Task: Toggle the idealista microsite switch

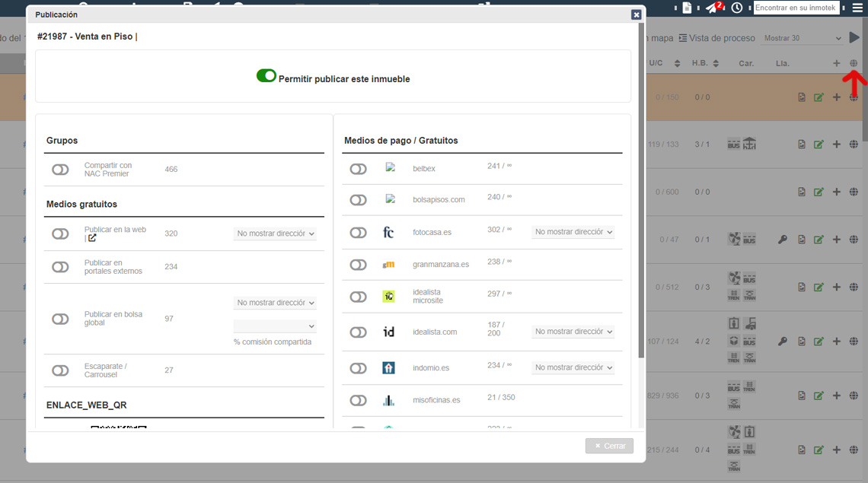Action: (358, 297)
